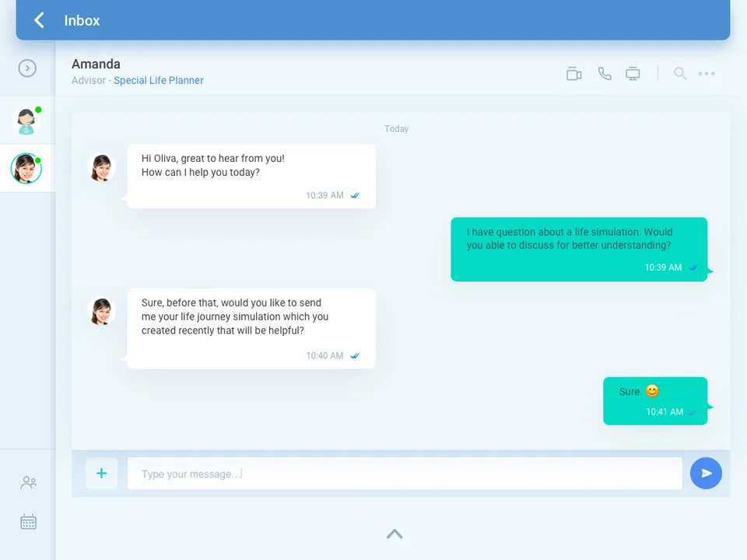Select Amanda's avatar in the sidebar

tap(26, 168)
